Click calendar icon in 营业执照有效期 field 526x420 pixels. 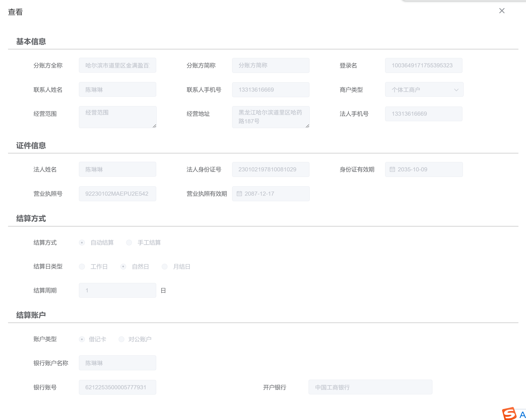pyautogui.click(x=239, y=194)
